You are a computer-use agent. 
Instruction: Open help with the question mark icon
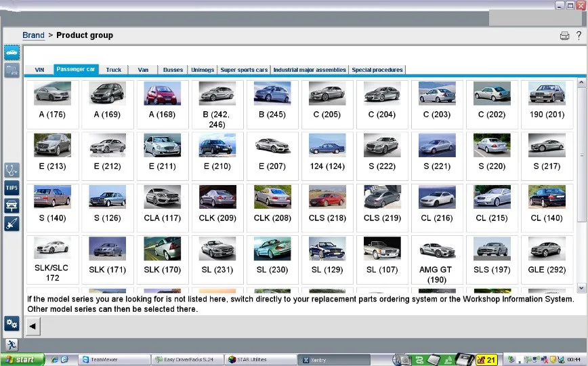pos(579,36)
